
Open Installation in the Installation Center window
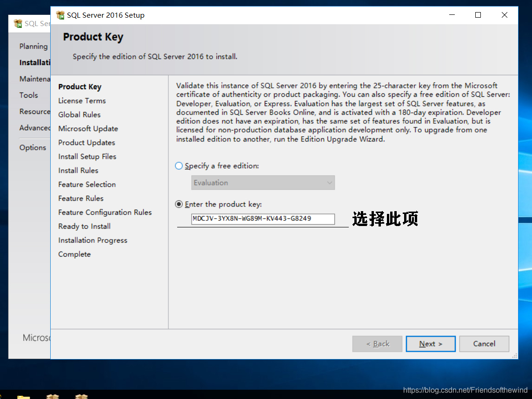coord(35,62)
